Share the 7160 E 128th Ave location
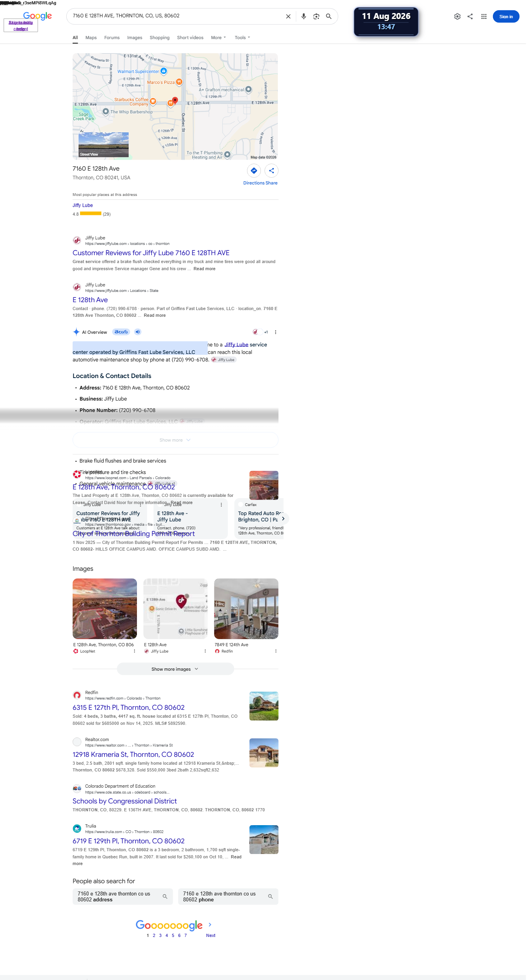 coord(272,171)
